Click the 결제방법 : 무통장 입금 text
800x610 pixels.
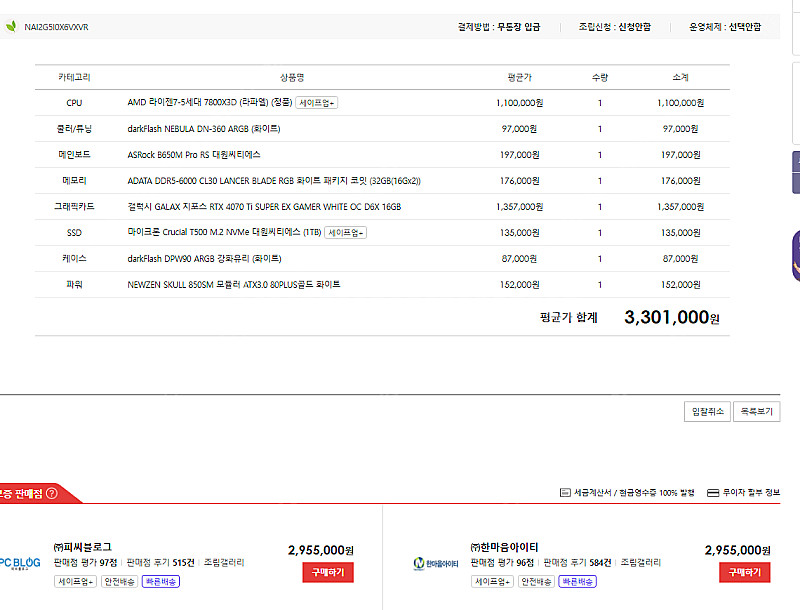click(x=499, y=27)
